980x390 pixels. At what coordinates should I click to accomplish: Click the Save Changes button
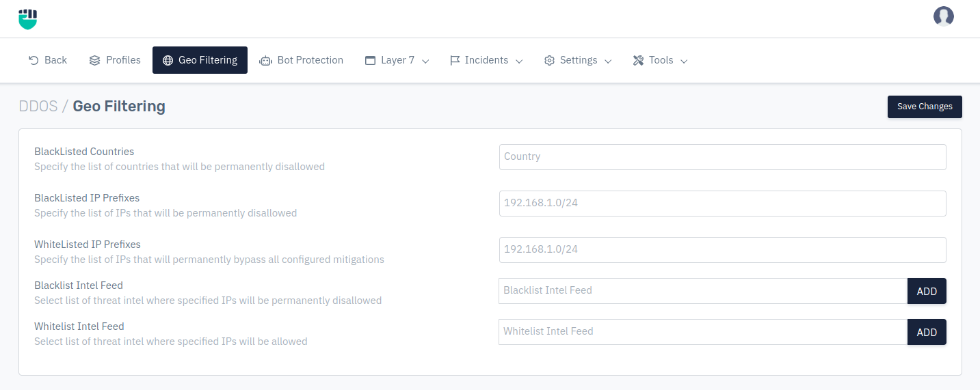(x=925, y=107)
